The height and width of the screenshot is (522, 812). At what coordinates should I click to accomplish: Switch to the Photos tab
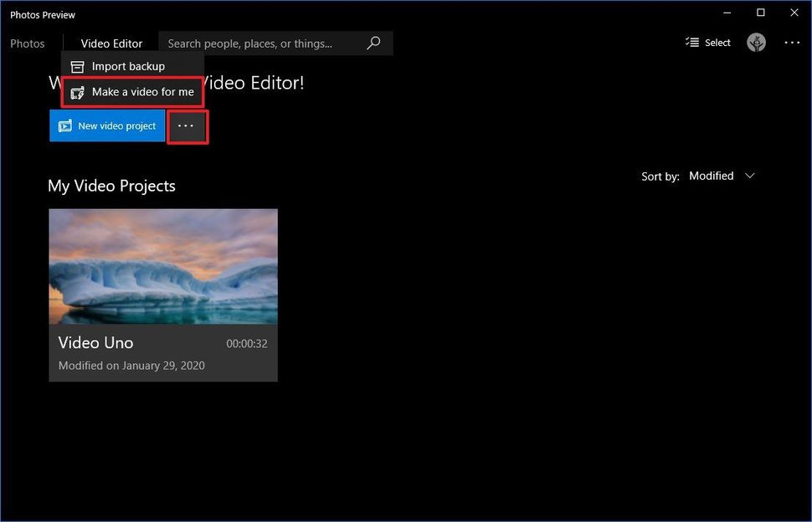tap(28, 43)
